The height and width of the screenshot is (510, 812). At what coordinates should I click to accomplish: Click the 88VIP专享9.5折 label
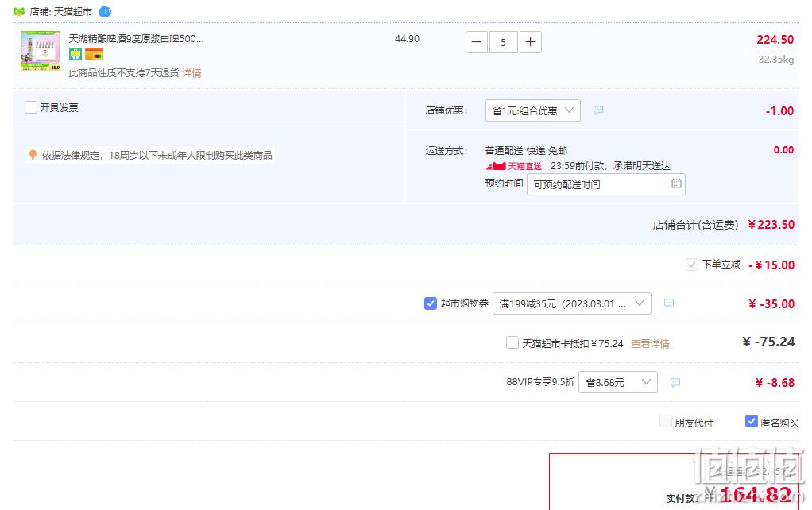point(540,382)
